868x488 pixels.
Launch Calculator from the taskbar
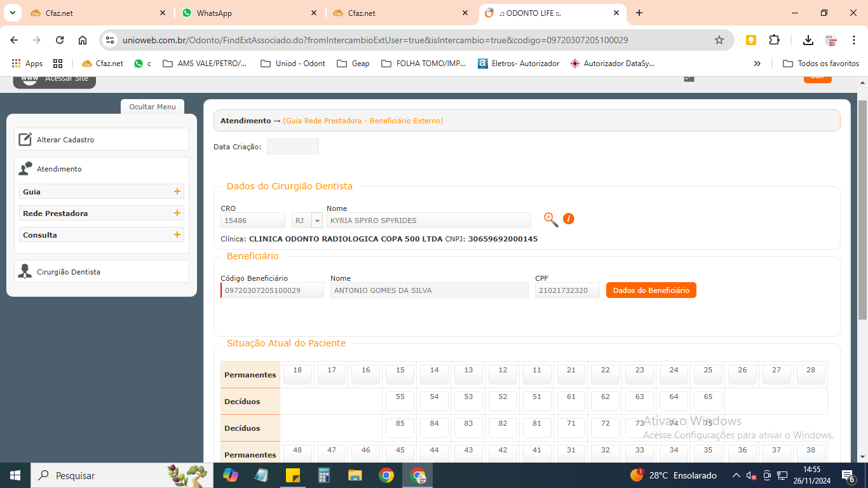click(324, 475)
